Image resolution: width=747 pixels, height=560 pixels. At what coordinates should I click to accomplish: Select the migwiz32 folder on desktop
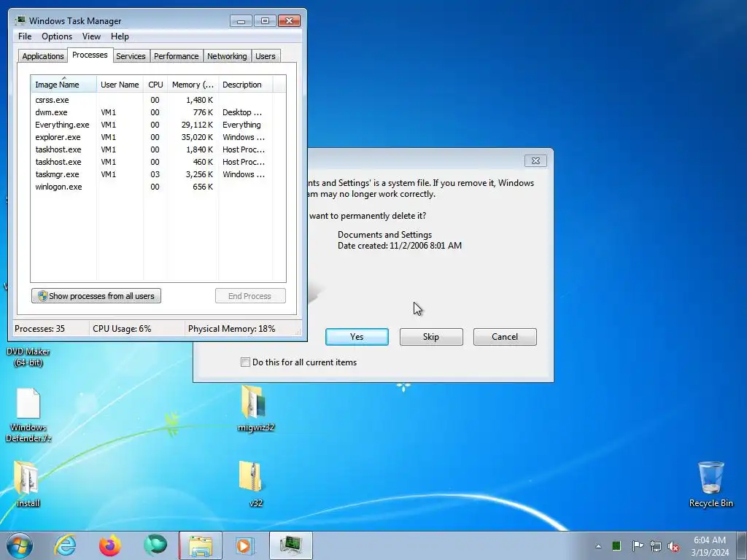click(256, 408)
